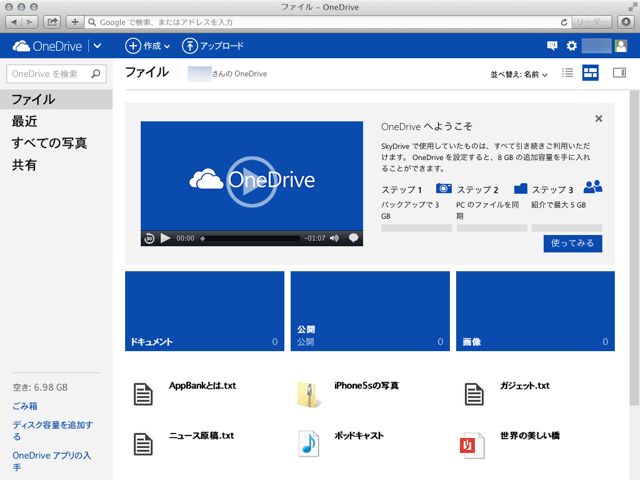The width and height of the screenshot is (640, 480).
Task: Click the 世界の美しい橋 file name
Action: click(530, 436)
